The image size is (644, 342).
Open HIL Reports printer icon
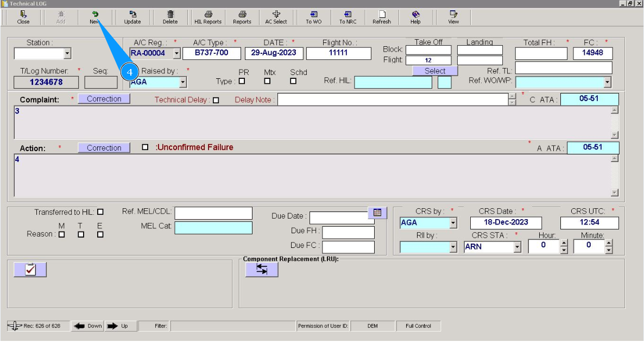click(208, 18)
